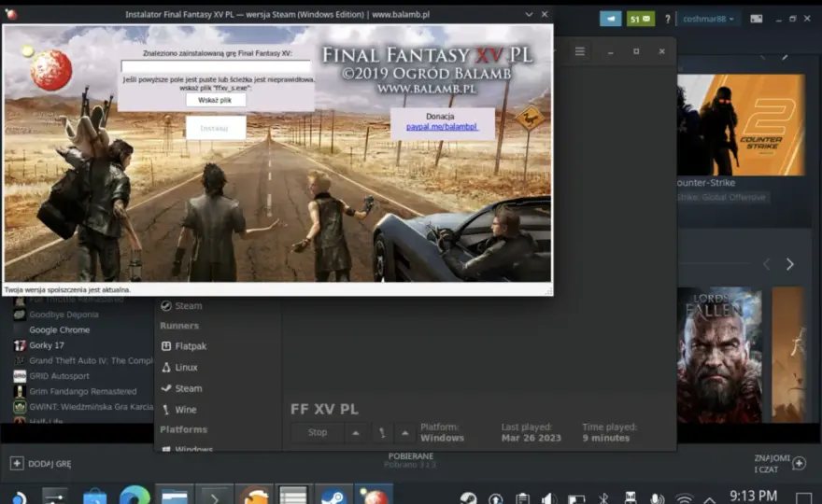Image resolution: width=822 pixels, height=504 pixels.
Task: Click the show desktop button
Action: 803,498
